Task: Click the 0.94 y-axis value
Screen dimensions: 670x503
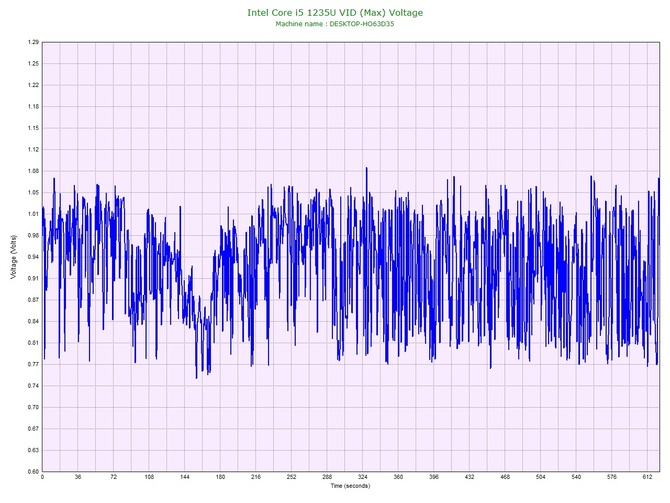Action: [33, 257]
